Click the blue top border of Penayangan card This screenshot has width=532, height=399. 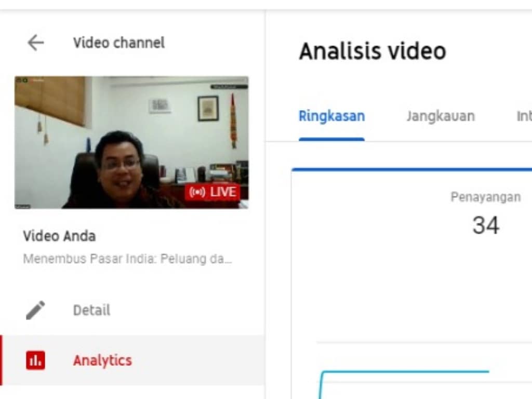(411, 169)
